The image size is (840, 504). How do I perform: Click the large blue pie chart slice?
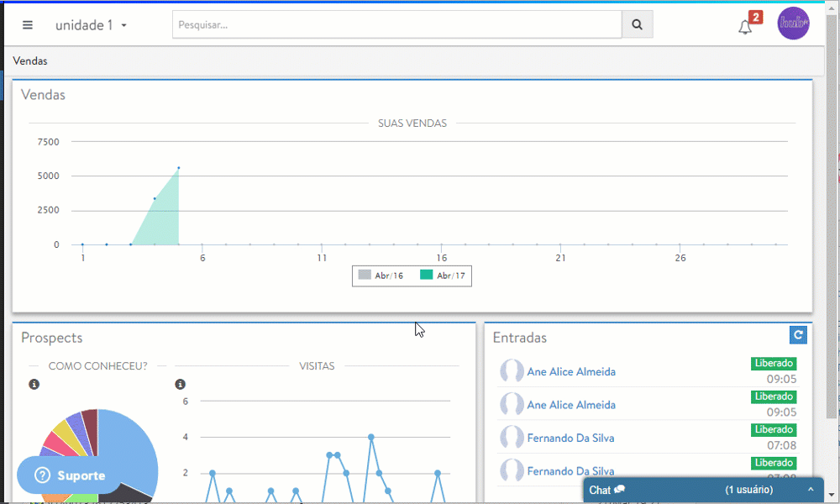tap(126, 445)
